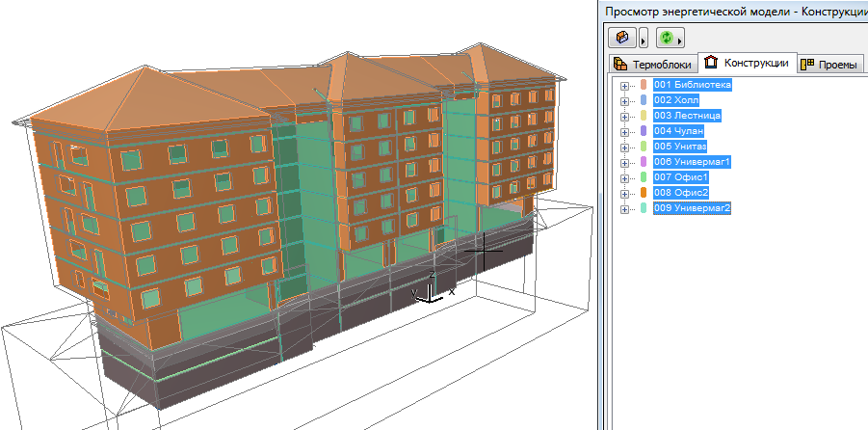Click the purple swatch of 004 Чулан
868x430 pixels.
pos(644,131)
